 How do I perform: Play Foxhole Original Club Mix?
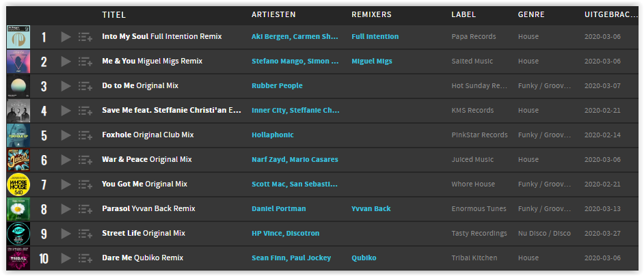(66, 135)
